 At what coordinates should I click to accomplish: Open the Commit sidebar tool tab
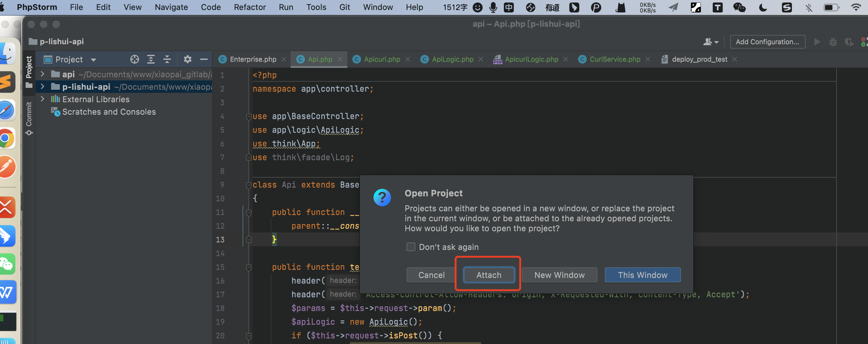click(29, 118)
